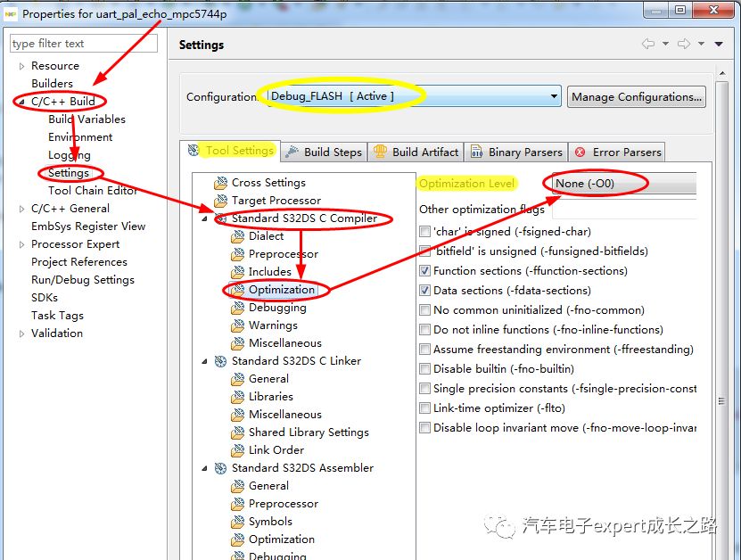Image resolution: width=741 pixels, height=560 pixels.
Task: Collapse the C/C++ Build tree node
Action: [21, 102]
